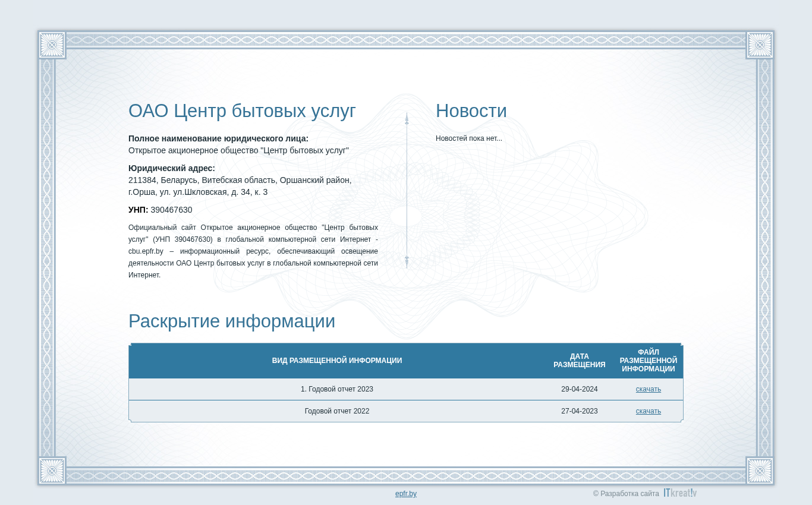Click the Новости heading
Screen dimensions: 812x505
[471, 111]
